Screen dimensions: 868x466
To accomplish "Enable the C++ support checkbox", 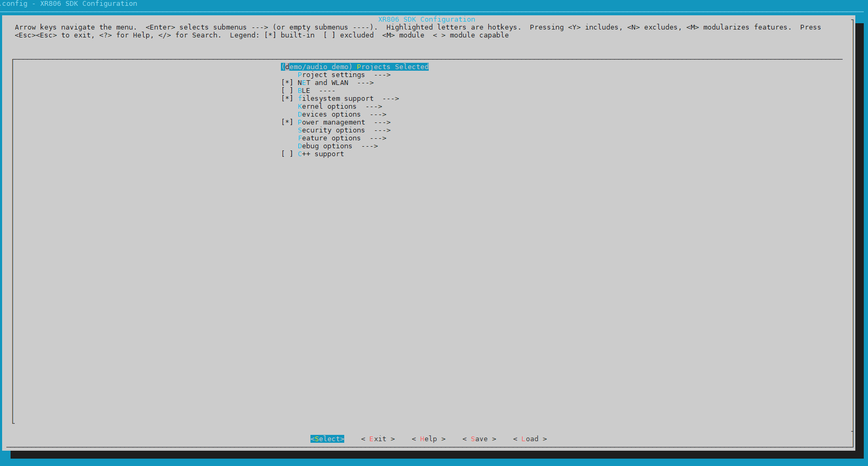I will [x=287, y=154].
